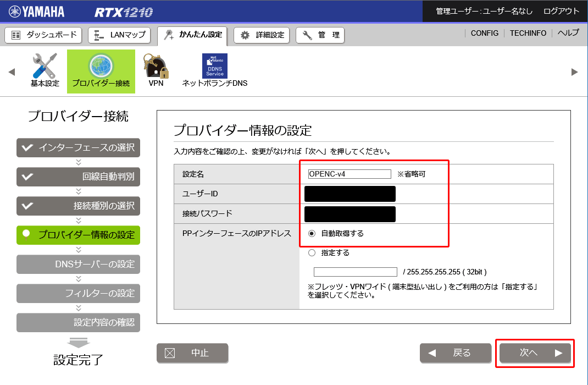Select the 自動取得する radio button
Viewport: 588px width, 385px height.
click(x=312, y=233)
